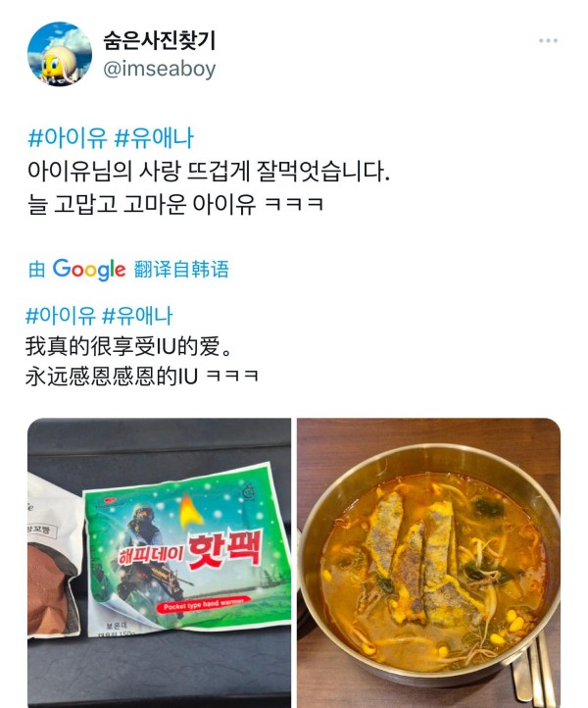Screen dimensions: 588x708
Task: Select the Chinese line 我真的很享受IU的爱
Action: (x=128, y=346)
